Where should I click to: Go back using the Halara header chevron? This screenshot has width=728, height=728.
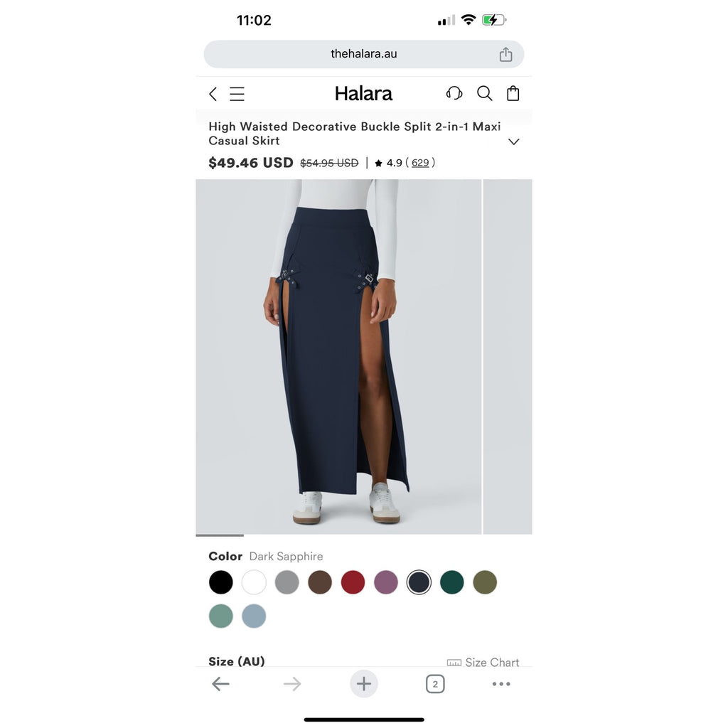point(213,94)
